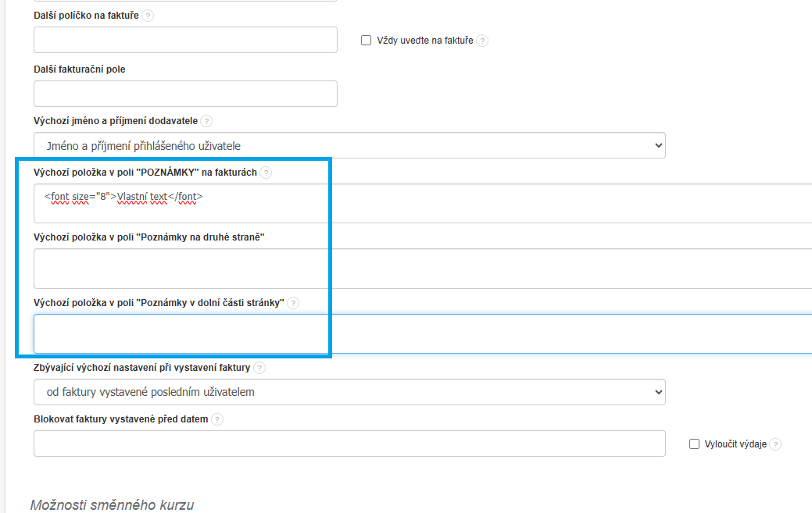Click help icon for 'POZNÁMKY' na fakturách label

point(266,173)
